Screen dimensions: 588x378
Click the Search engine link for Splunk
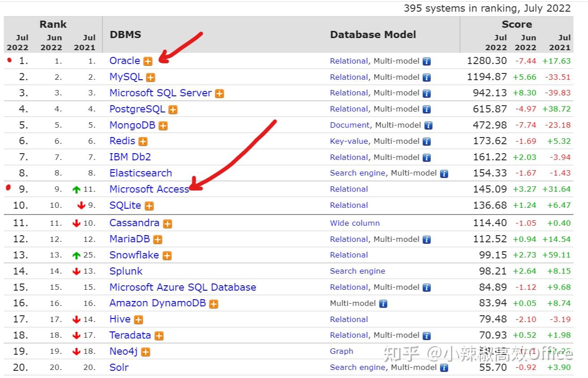357,271
